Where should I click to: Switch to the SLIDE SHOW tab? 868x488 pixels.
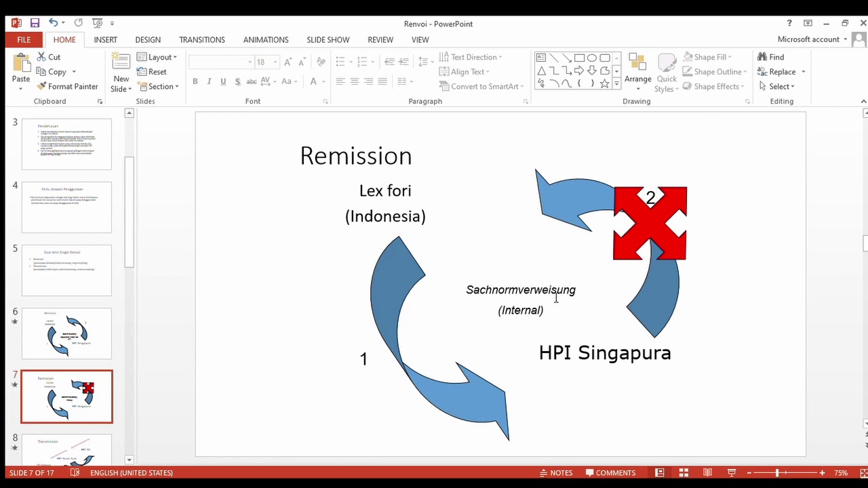point(328,40)
